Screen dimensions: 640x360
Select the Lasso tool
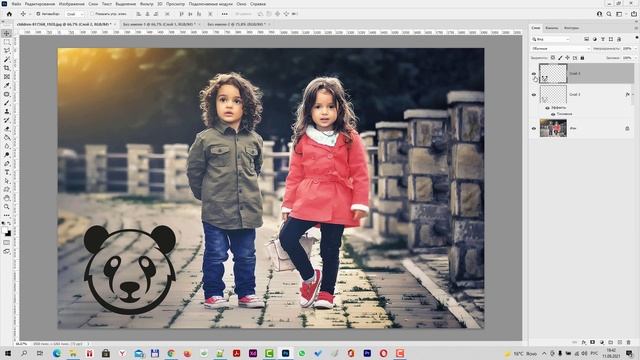7,51
